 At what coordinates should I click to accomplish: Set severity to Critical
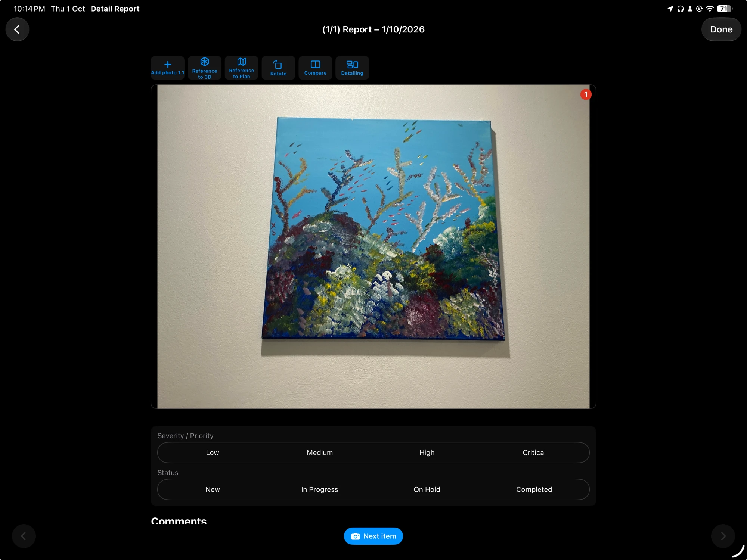pyautogui.click(x=534, y=452)
